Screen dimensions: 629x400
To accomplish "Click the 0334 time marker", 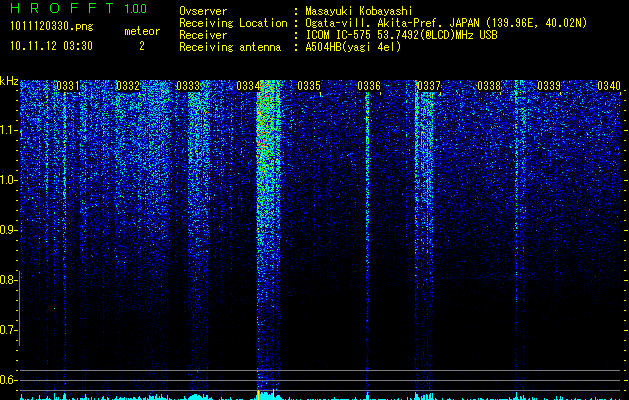I will click(x=248, y=86).
